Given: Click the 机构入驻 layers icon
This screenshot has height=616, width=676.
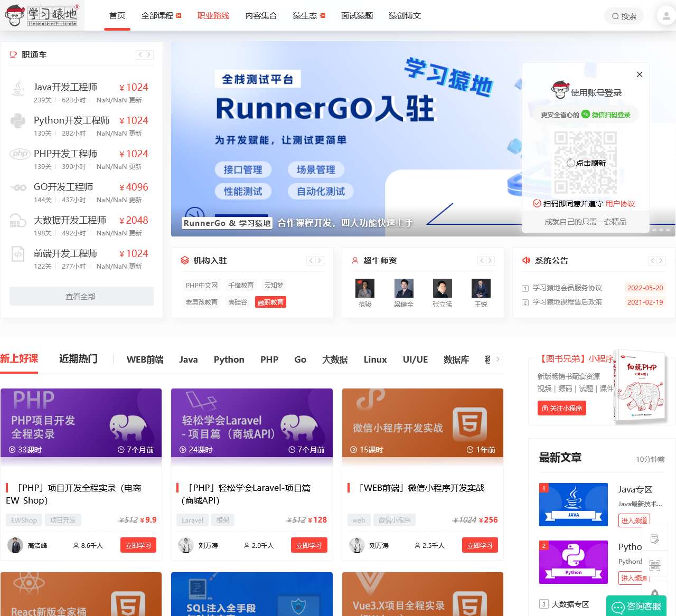Looking at the screenshot, I should 184,260.
